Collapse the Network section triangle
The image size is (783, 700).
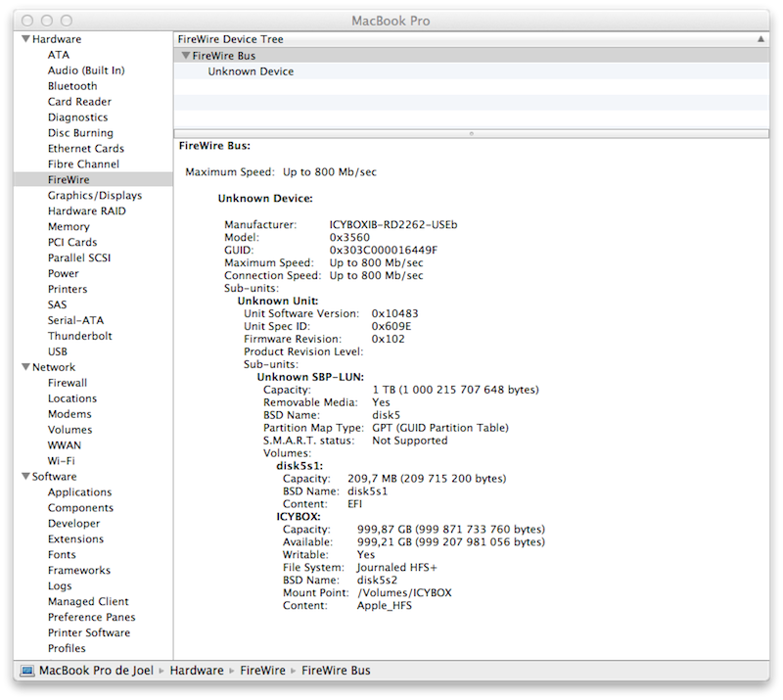pos(26,367)
